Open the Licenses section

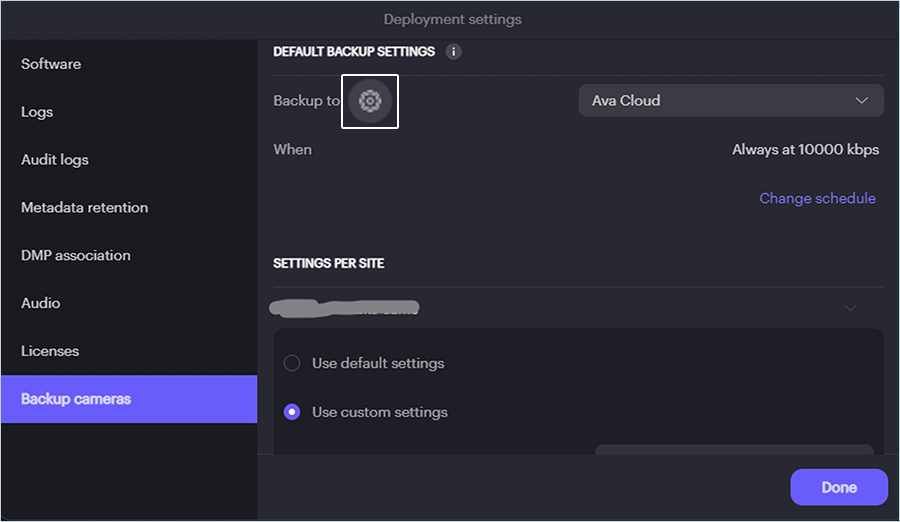tap(50, 351)
